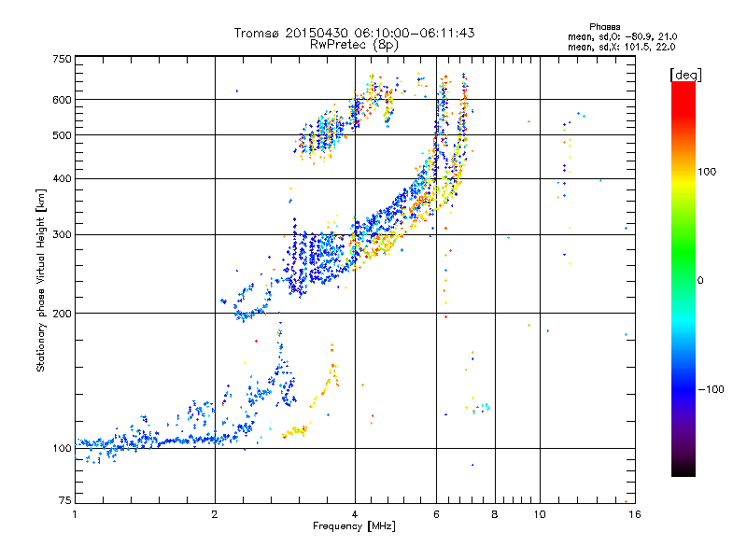The width and height of the screenshot is (747, 560).
Task: Click the "RwPretec (8p)" subtitle
Action: coord(354,44)
